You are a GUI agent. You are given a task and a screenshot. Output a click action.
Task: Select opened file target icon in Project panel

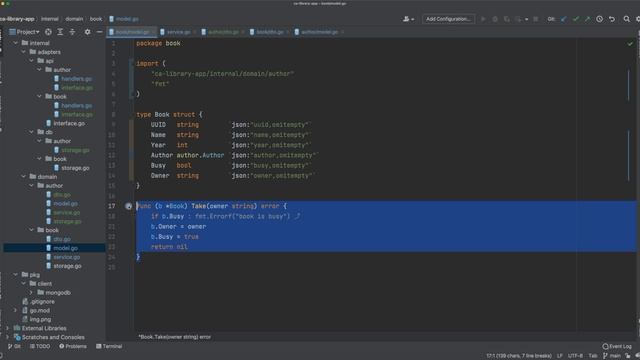point(48,32)
